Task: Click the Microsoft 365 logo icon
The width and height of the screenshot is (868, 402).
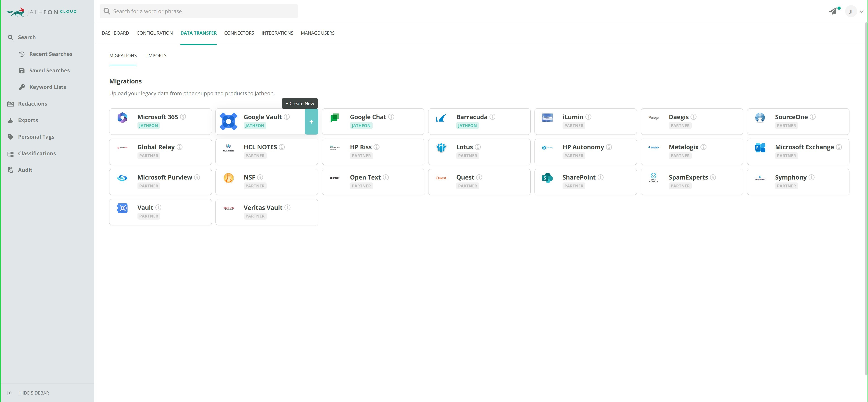Action: click(122, 118)
